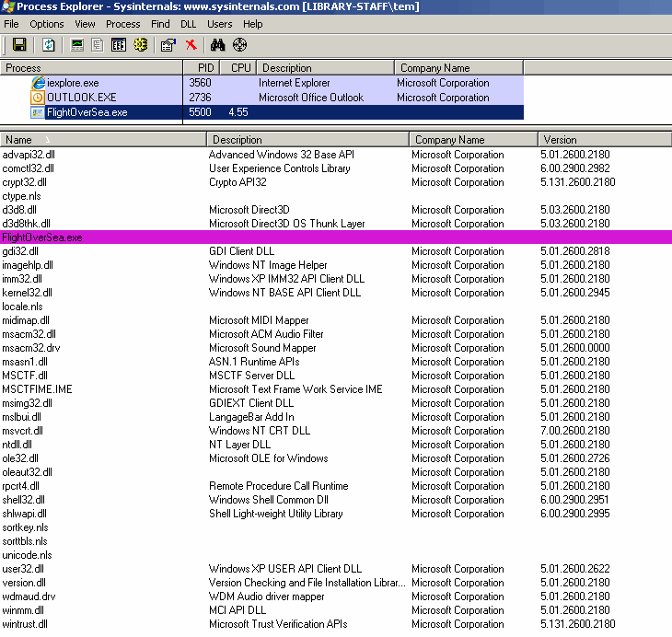Click the yellow gear DLL view icon
The image size is (672, 637).
(141, 44)
